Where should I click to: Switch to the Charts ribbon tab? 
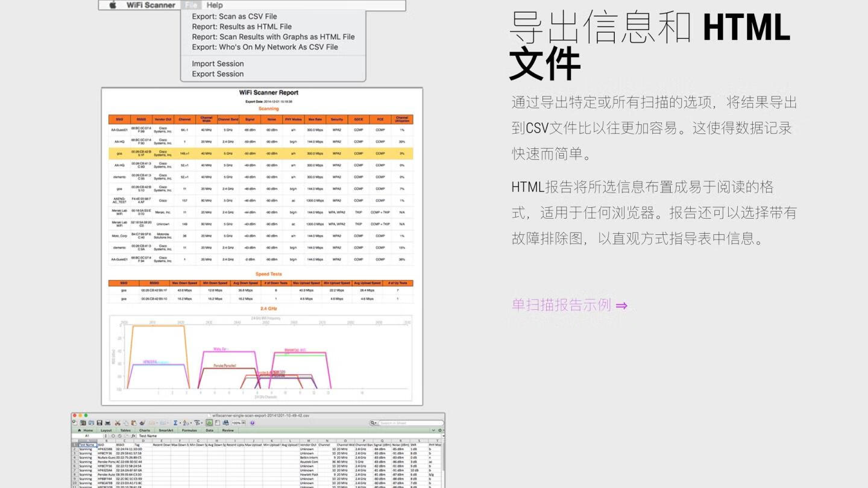145,430
